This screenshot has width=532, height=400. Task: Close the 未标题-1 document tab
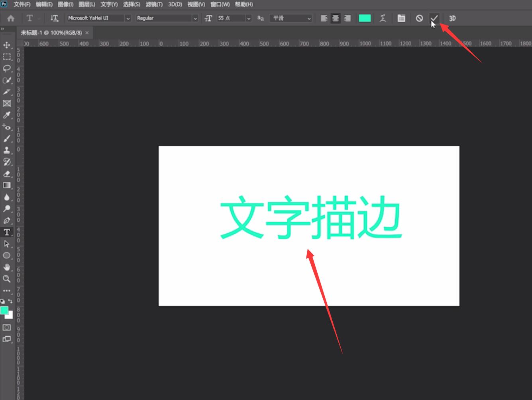pos(87,33)
